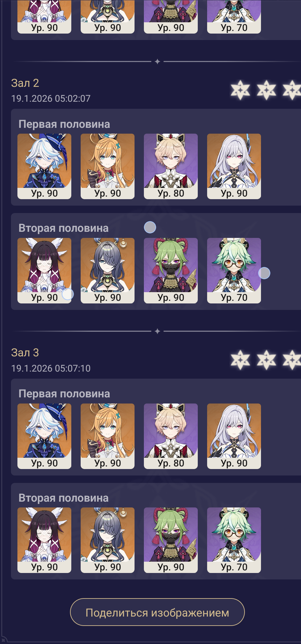301x644 pixels.
Task: Click second star icon of Зал 3
Action: tap(266, 360)
